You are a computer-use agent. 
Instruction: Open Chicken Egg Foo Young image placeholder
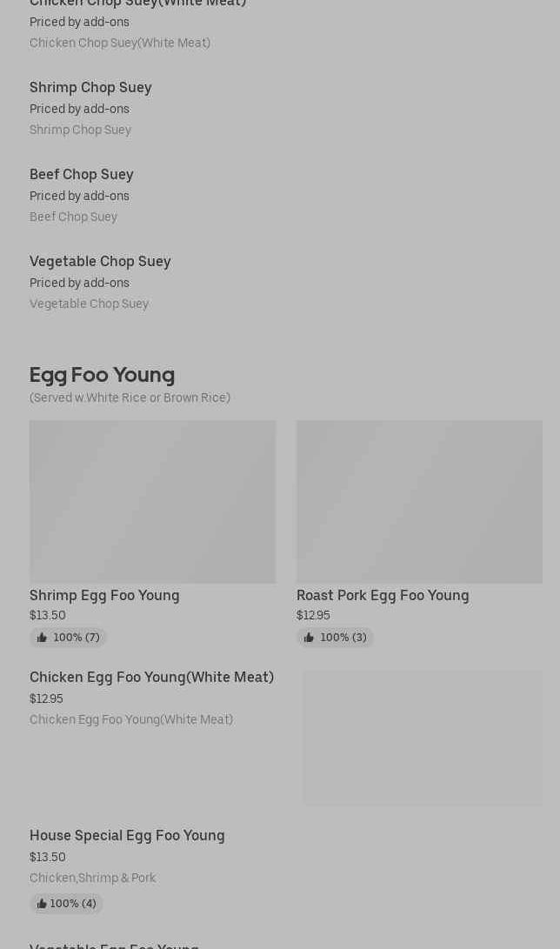422,738
